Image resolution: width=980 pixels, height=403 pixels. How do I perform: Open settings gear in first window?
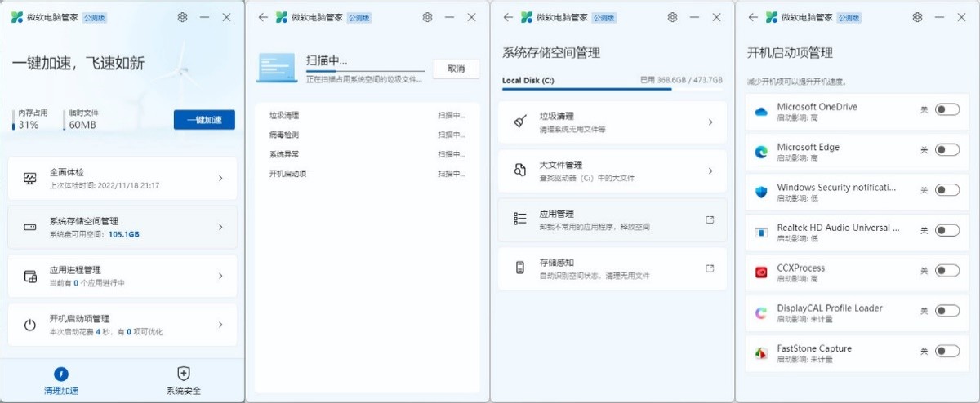(182, 17)
